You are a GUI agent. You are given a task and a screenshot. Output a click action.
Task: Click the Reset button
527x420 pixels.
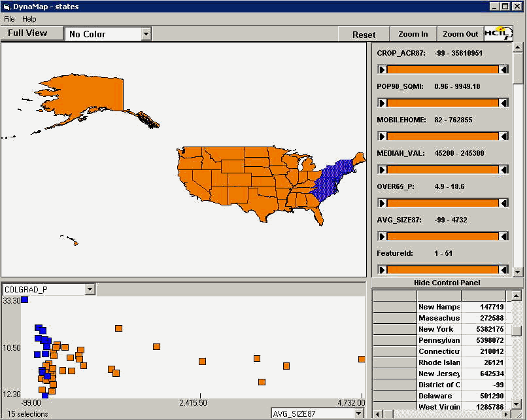pos(364,35)
